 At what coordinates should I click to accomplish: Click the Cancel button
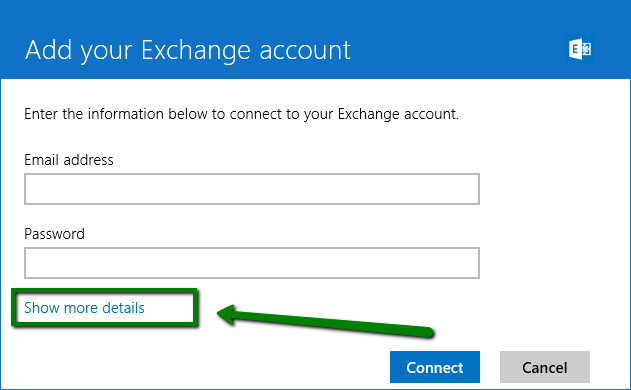coord(545,367)
